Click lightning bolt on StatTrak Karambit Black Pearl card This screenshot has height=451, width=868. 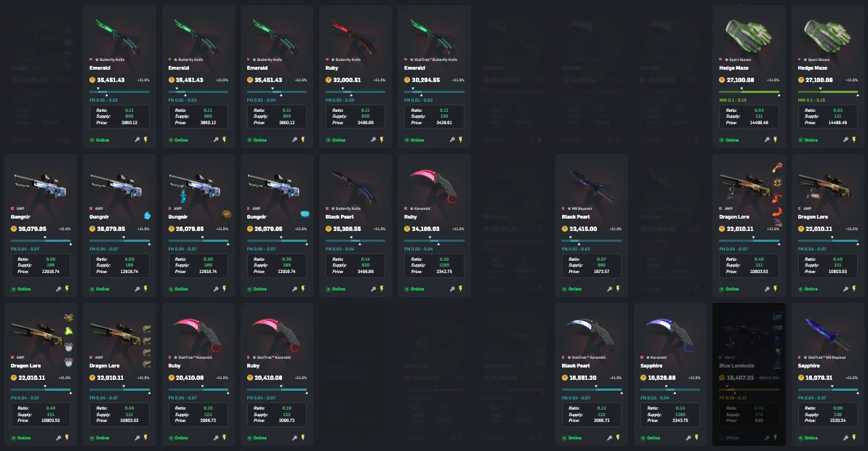pyautogui.click(x=618, y=438)
